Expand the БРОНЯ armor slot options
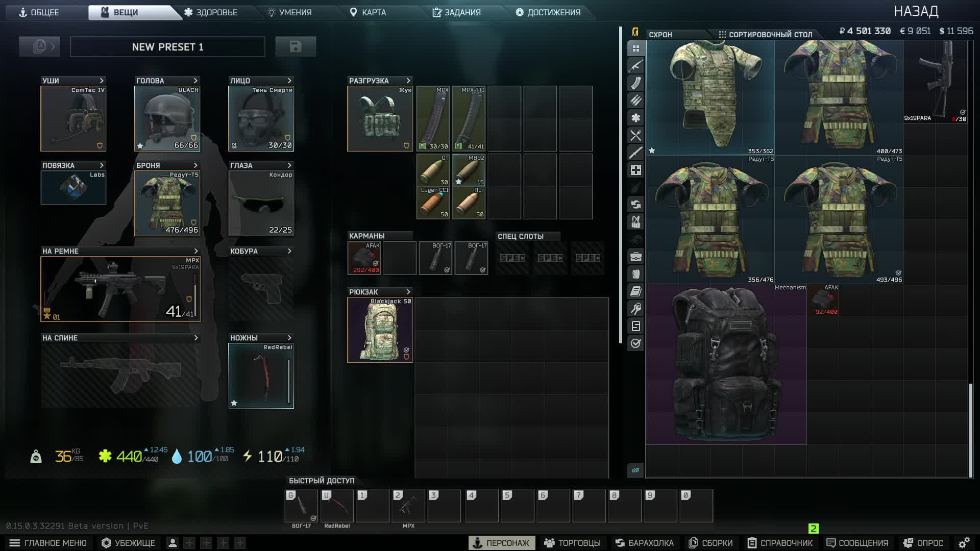Image resolution: width=980 pixels, height=551 pixels. point(195,165)
